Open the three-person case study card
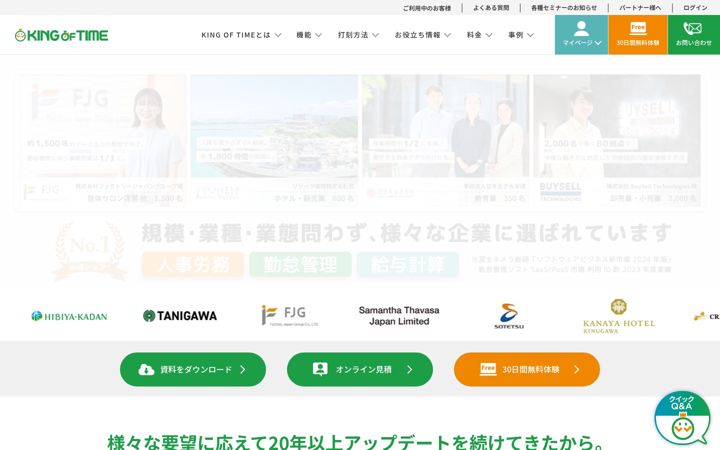Viewport: 720px width, 450px height. click(445, 141)
